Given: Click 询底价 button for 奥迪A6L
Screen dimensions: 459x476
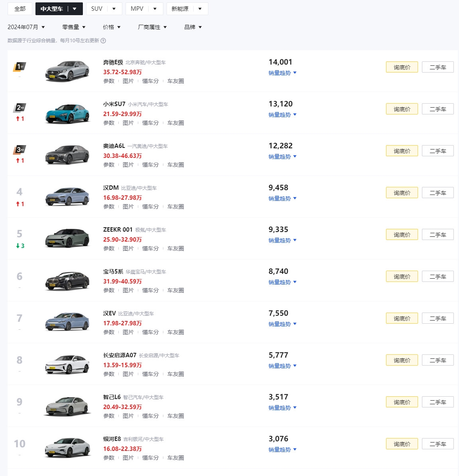Looking at the screenshot, I should point(402,151).
